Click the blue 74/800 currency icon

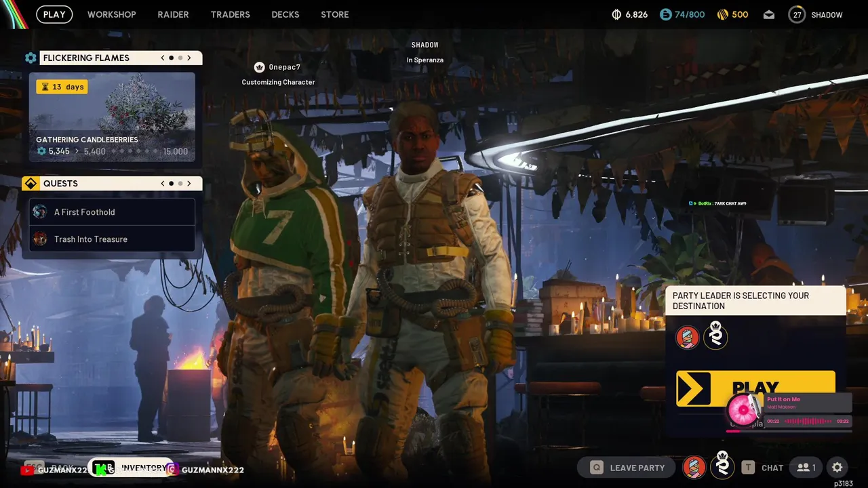click(665, 14)
